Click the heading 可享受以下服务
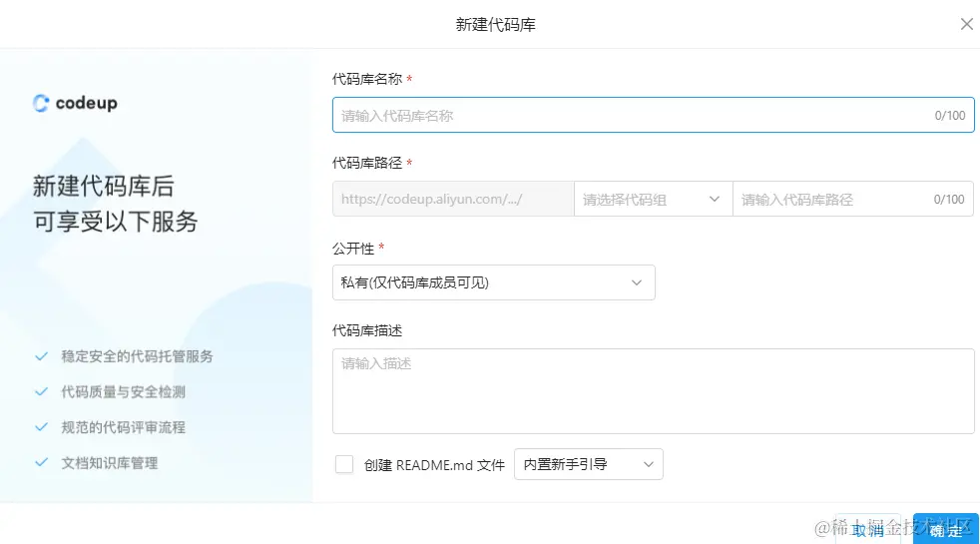This screenshot has width=980, height=544. click(115, 222)
